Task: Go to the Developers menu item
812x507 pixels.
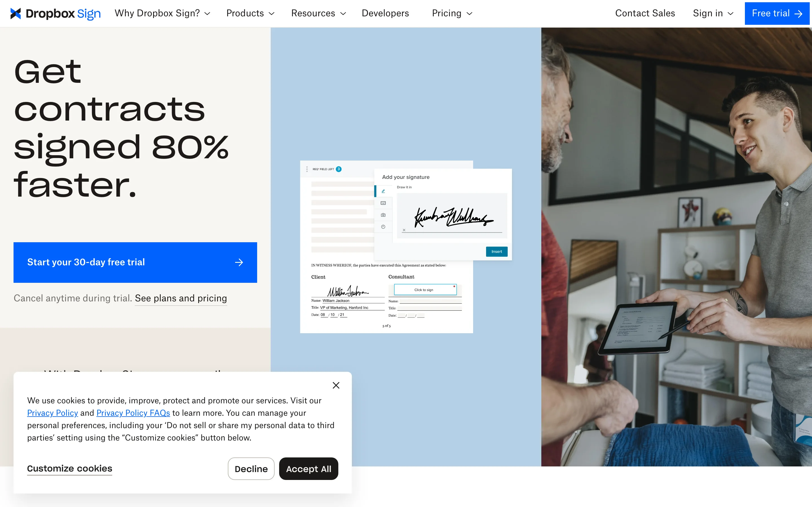Action: point(385,14)
